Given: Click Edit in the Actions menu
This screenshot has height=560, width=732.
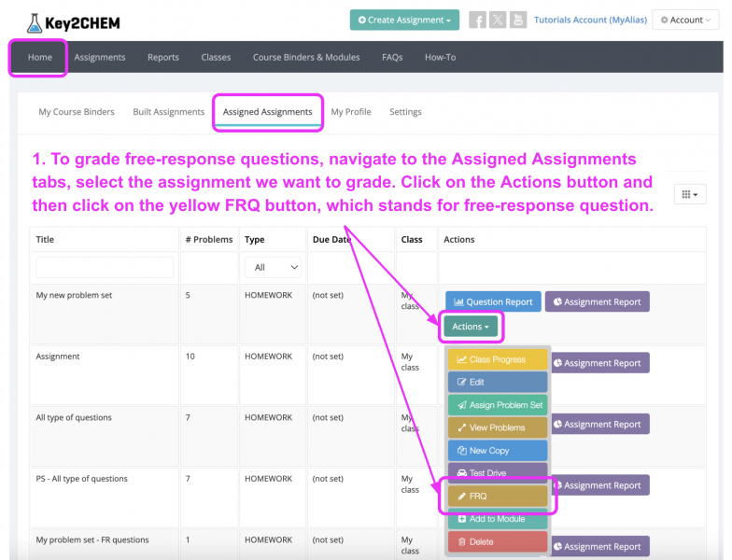Looking at the screenshot, I should tap(498, 382).
